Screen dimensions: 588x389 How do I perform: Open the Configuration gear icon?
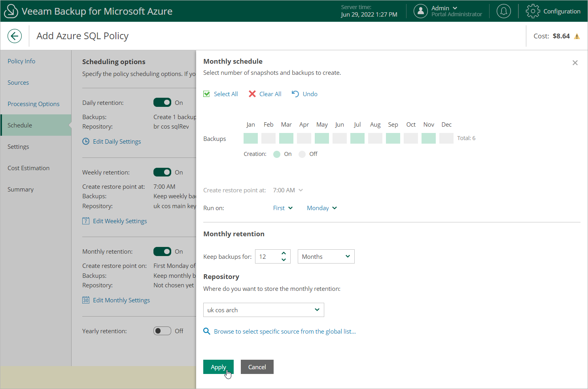pos(533,11)
